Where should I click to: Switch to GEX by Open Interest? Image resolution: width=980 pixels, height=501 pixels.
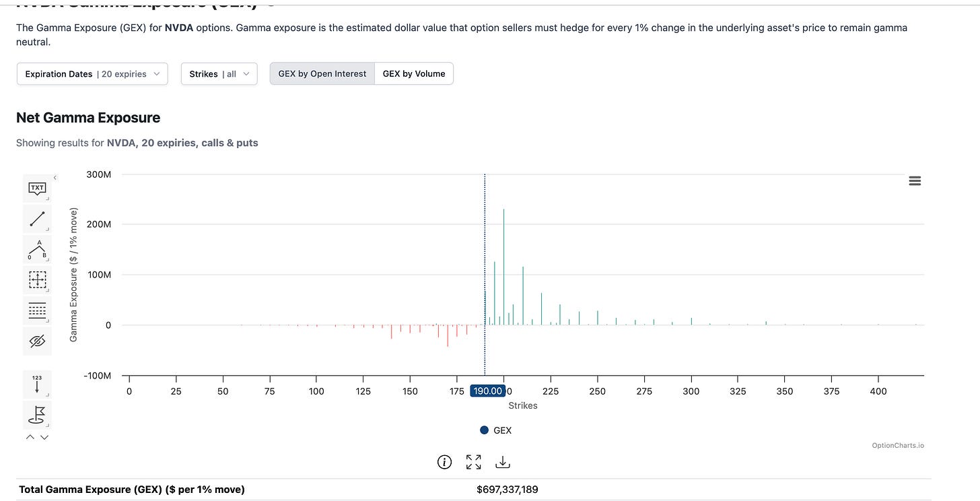click(x=322, y=74)
